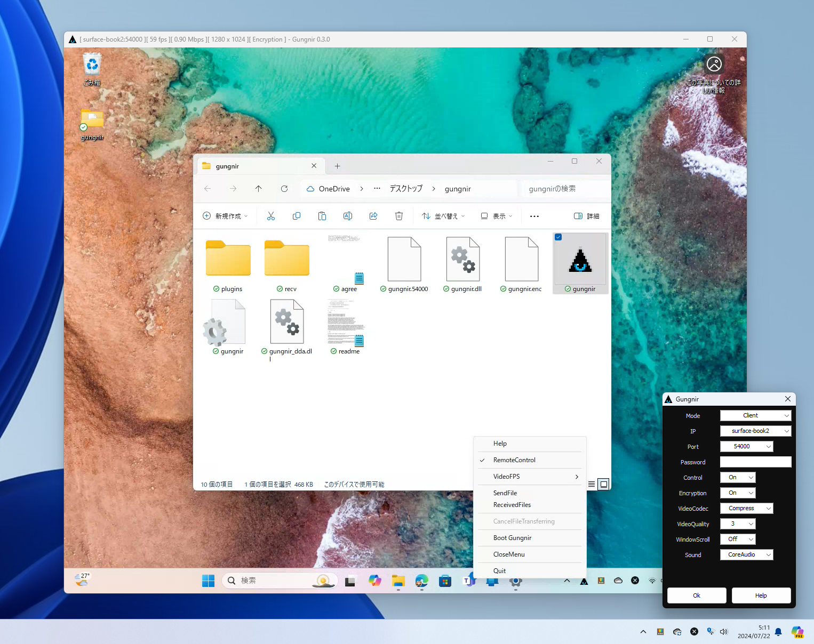This screenshot has width=814, height=644.
Task: Click the large icons view toggle in status bar
Action: coord(603,484)
